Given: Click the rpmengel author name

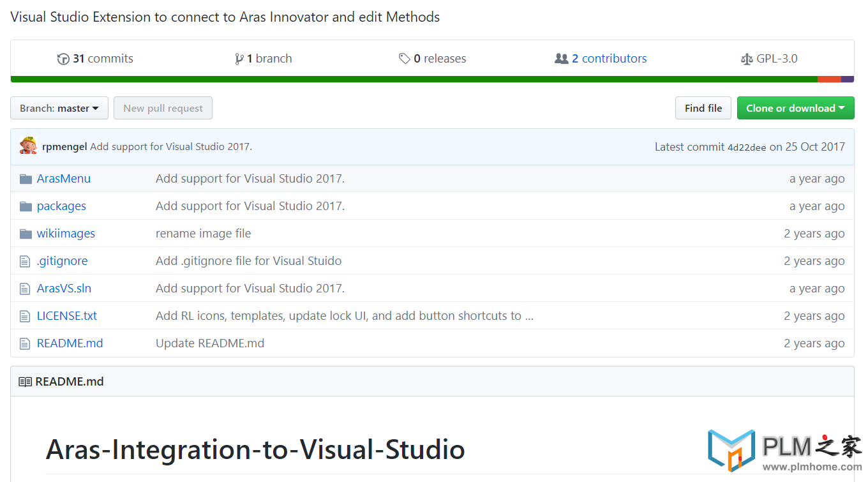Looking at the screenshot, I should [x=64, y=146].
